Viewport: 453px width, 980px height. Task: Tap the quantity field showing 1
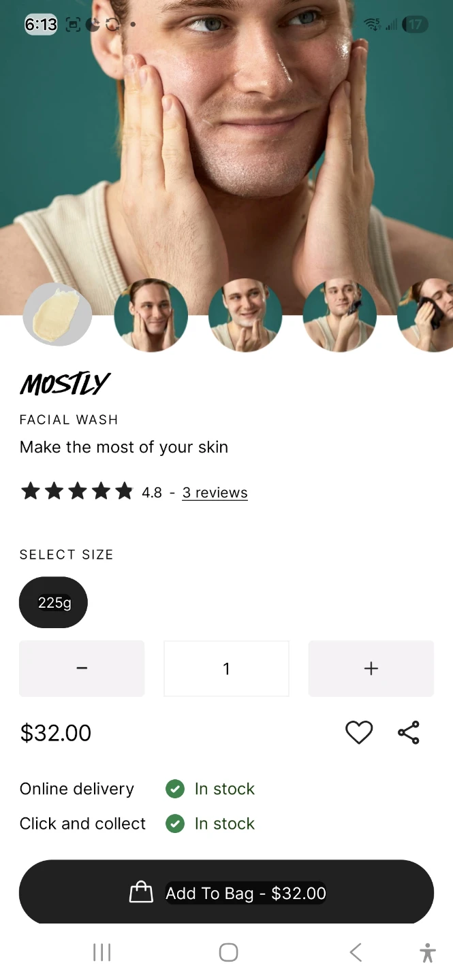pyautogui.click(x=226, y=668)
